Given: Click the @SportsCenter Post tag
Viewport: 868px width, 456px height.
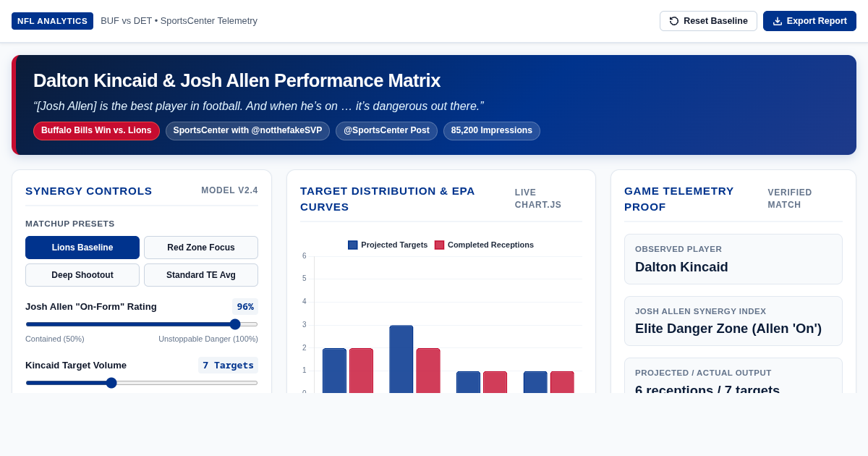Looking at the screenshot, I should point(386,131).
